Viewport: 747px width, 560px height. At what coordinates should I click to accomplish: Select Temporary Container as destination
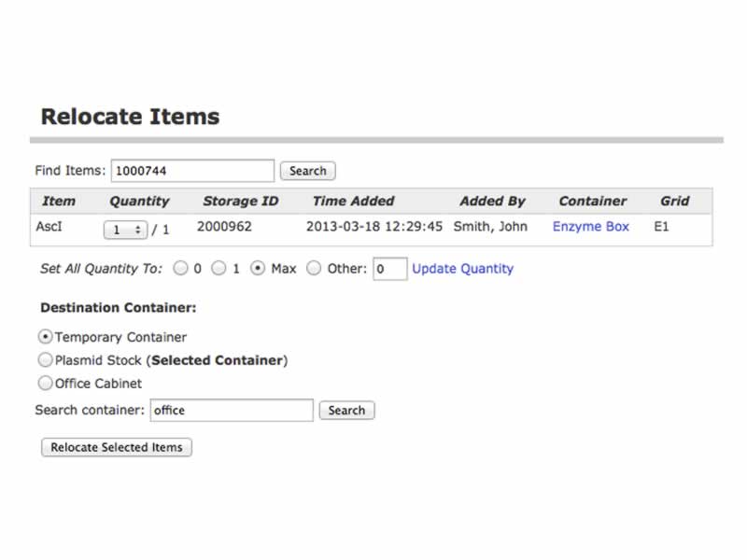(x=45, y=337)
